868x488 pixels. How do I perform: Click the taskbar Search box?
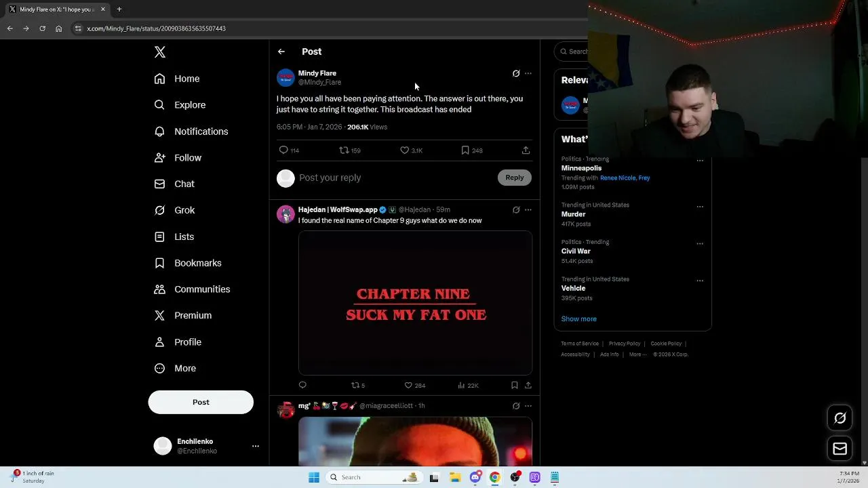click(373, 477)
